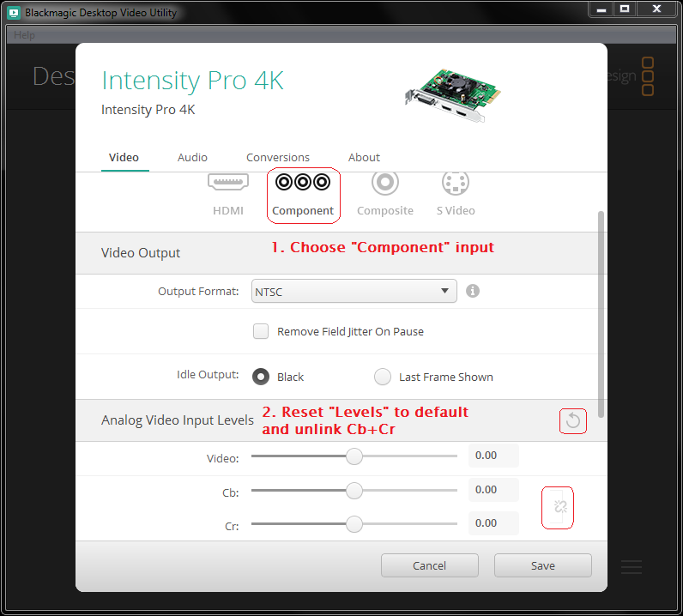Image resolution: width=683 pixels, height=616 pixels.
Task: Click the Cb level slider handle
Action: coord(354,491)
